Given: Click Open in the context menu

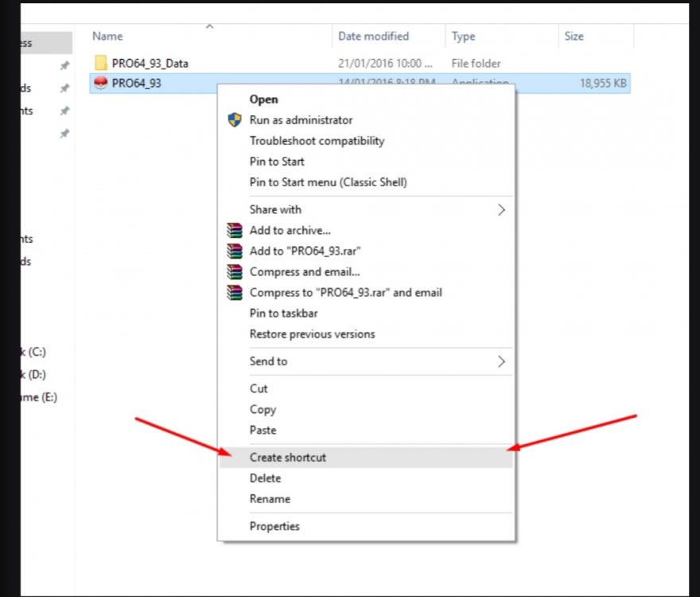Looking at the screenshot, I should point(263,99).
